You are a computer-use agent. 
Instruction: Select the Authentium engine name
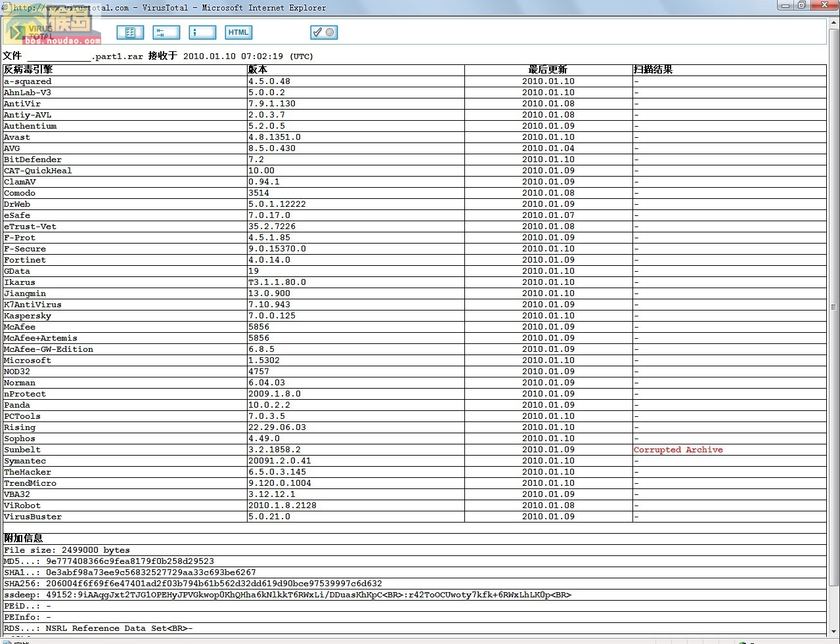pyautogui.click(x=30, y=126)
